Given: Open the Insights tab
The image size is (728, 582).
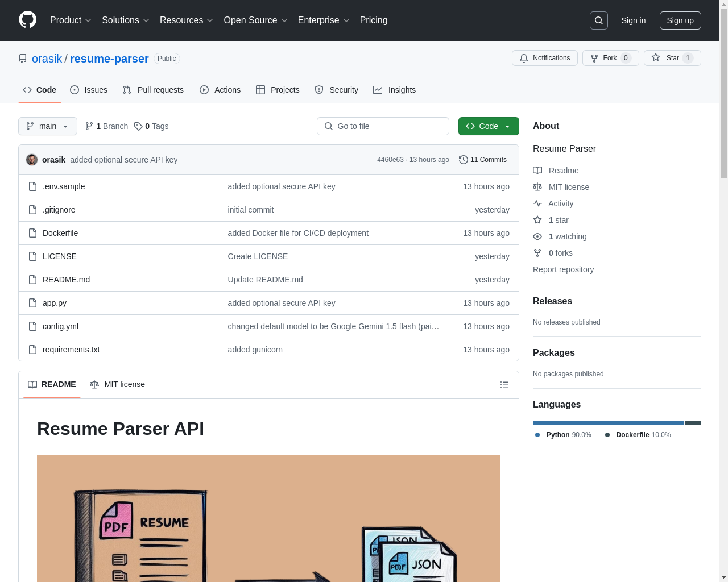Looking at the screenshot, I should pos(395,90).
